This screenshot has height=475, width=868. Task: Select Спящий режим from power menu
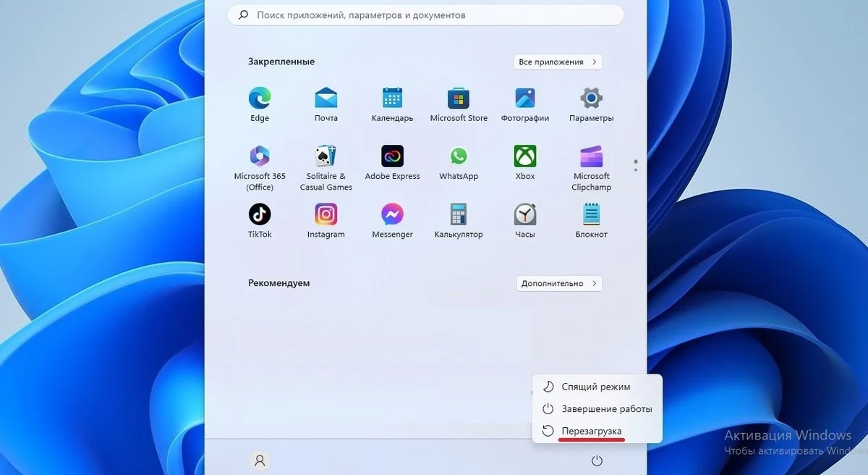tap(597, 387)
